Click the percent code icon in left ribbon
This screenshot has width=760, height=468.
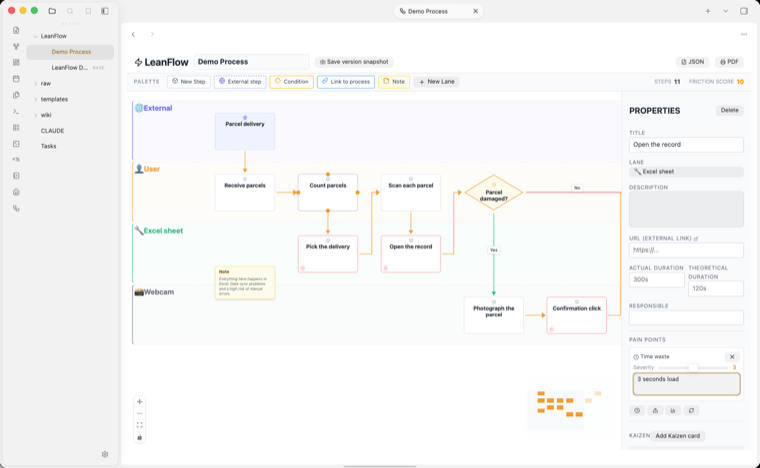point(16,159)
